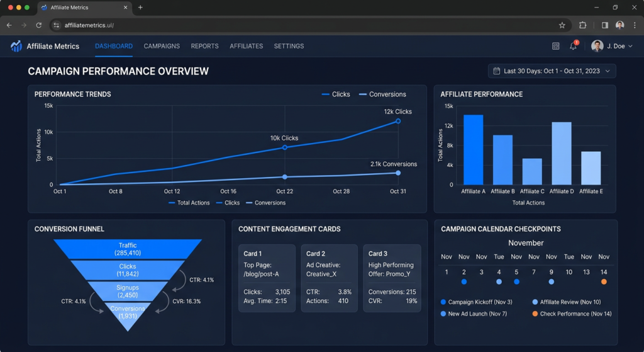Open a new browser tab
Screen dimensions: 644x352
(x=140, y=8)
